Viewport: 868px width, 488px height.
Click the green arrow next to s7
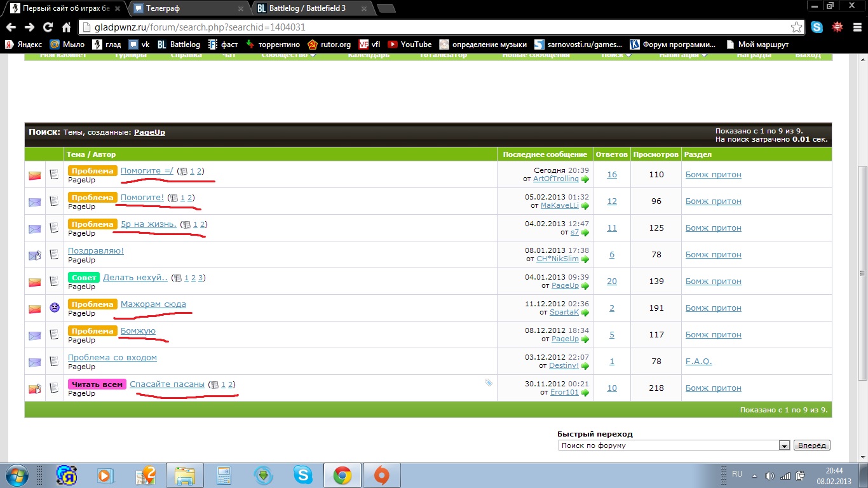coord(585,233)
